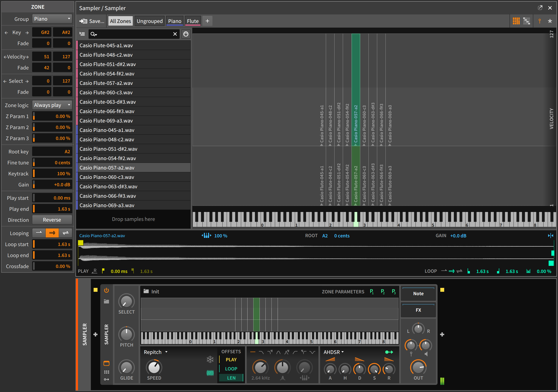
Task: Click plus icon left of Sampler device
Action: 95,335
